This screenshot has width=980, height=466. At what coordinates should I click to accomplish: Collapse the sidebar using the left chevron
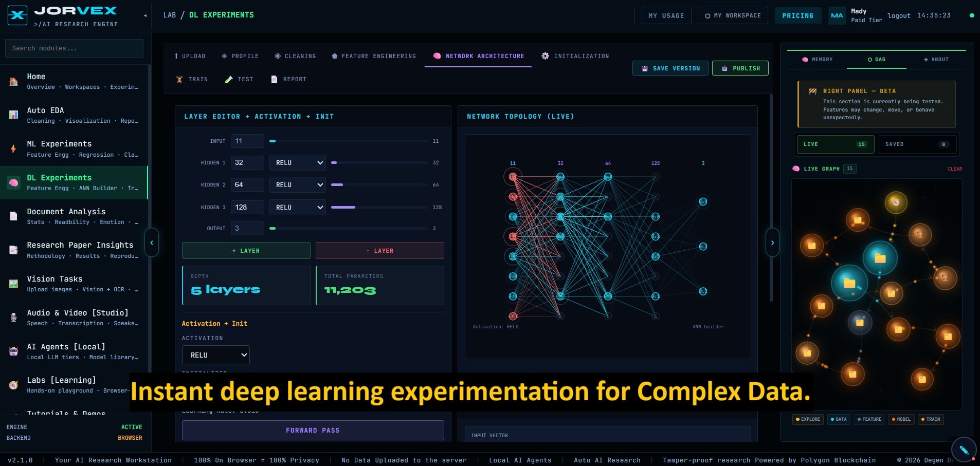pyautogui.click(x=152, y=243)
